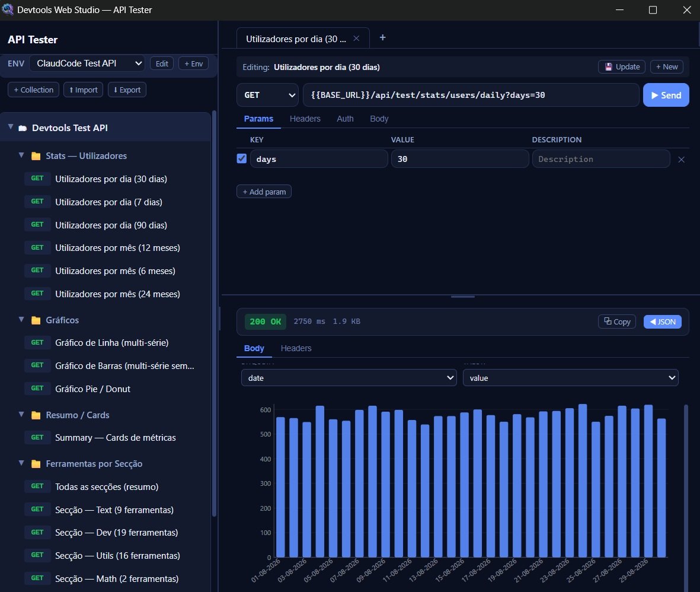Click the parameter value field showing 30
Viewport: 700px width, 592px height.
(x=460, y=158)
